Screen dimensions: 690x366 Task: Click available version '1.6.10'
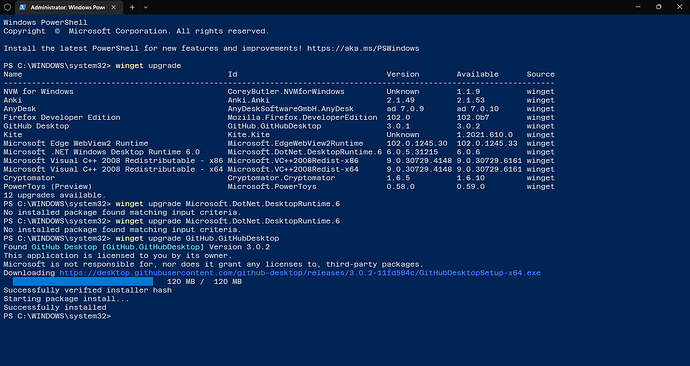470,178
